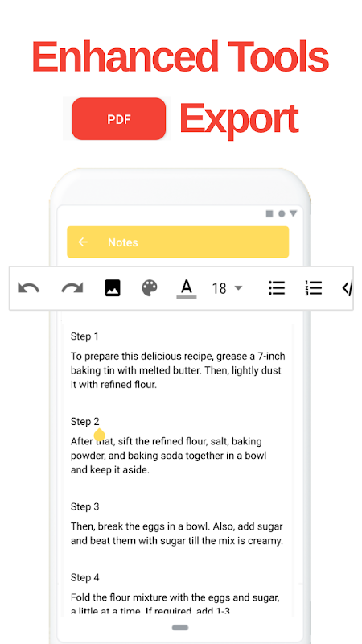Tap the phone's bottom home pill
This screenshot has height=644, width=362.
click(180, 628)
